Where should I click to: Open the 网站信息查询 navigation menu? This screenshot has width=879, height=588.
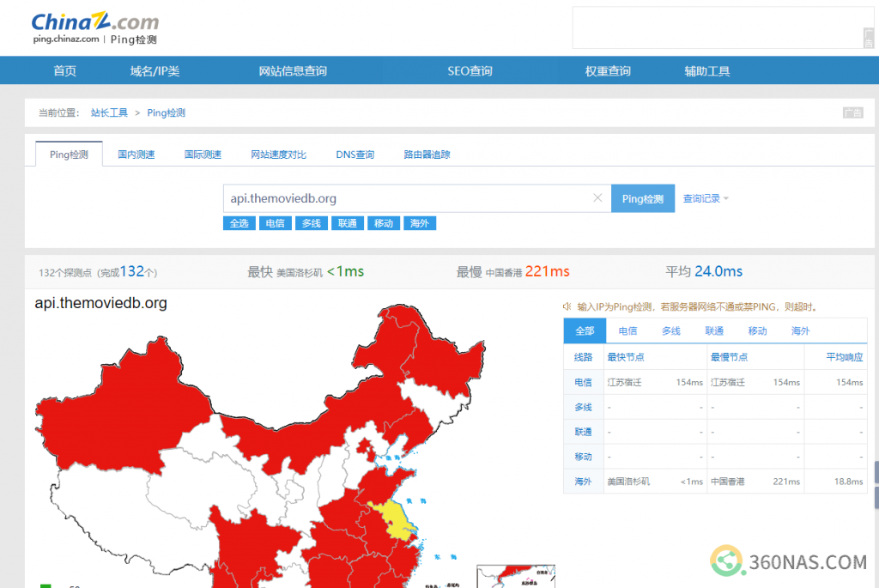click(x=293, y=71)
